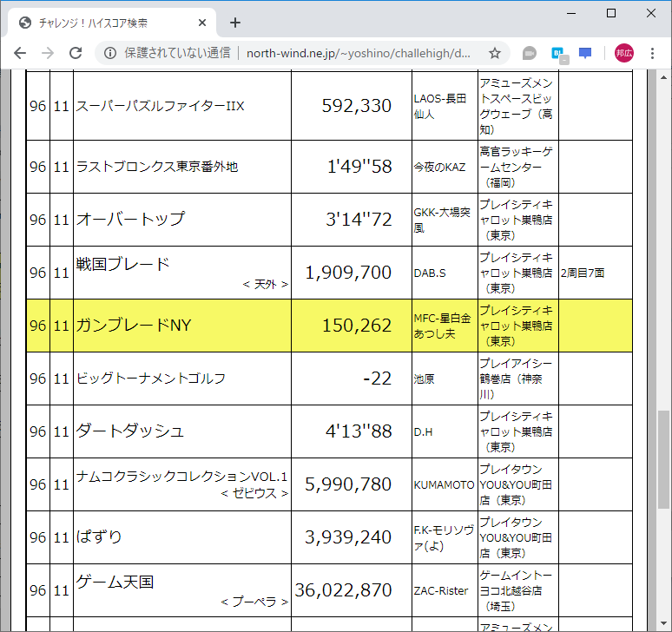Click the globe favicon on the tab
The width and height of the screenshot is (672, 632).
25,23
